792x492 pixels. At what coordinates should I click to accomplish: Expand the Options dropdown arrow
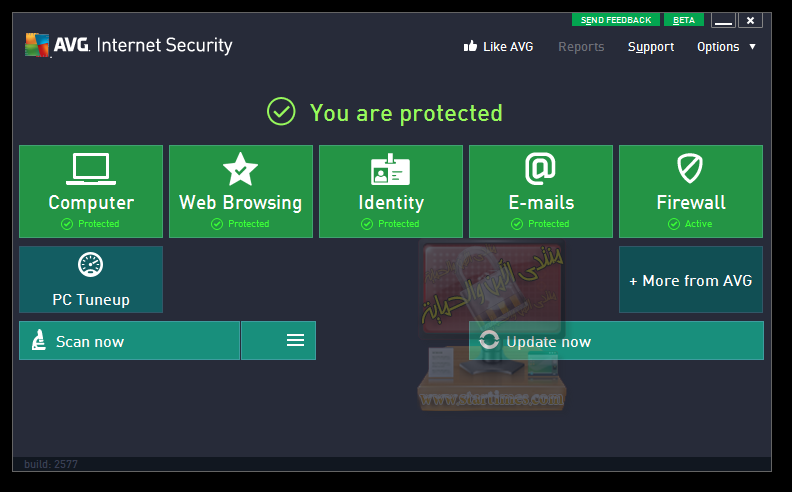click(753, 46)
